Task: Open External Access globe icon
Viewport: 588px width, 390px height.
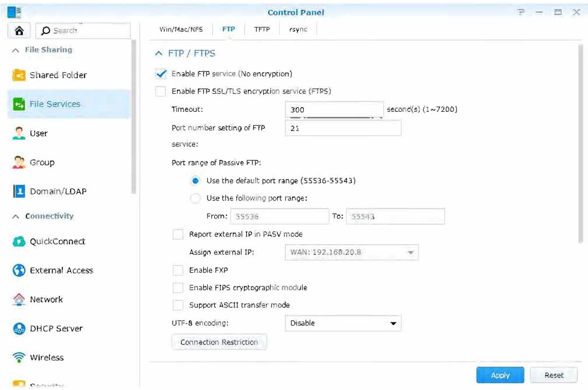Action: pyautogui.click(x=18, y=270)
